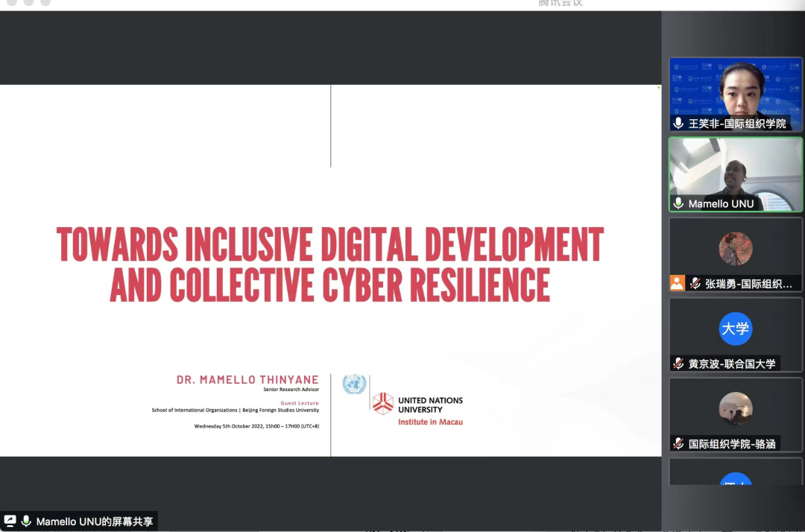
Task: Click the 黄京波-联合国大学 name label
Action: 731,364
